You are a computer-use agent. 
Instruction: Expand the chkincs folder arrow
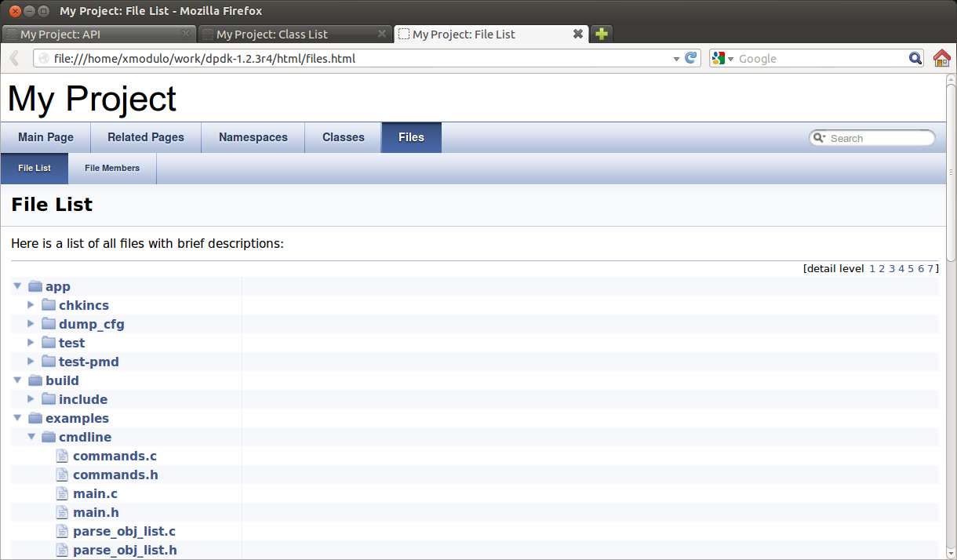click(x=31, y=305)
